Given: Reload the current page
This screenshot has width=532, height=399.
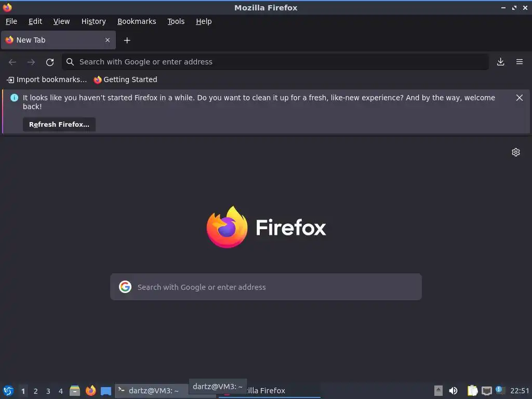Looking at the screenshot, I should 50,62.
